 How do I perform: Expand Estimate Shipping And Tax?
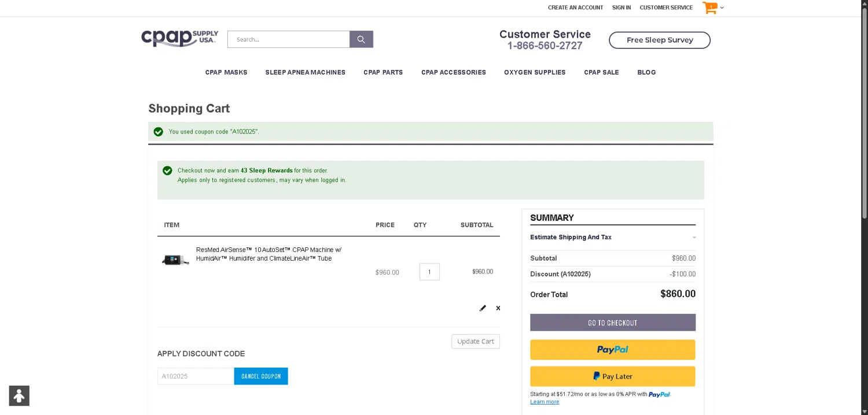[x=613, y=238]
